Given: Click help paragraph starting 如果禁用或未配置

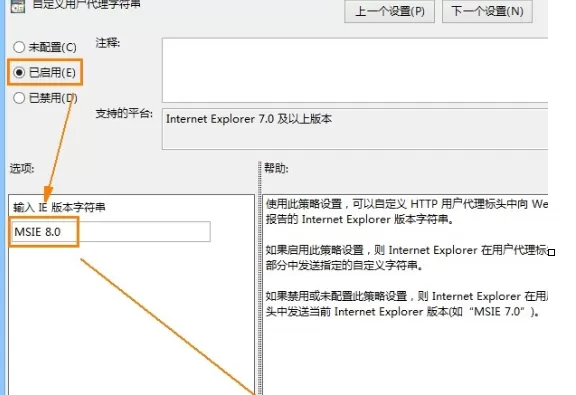Looking at the screenshot, I should click(407, 304).
